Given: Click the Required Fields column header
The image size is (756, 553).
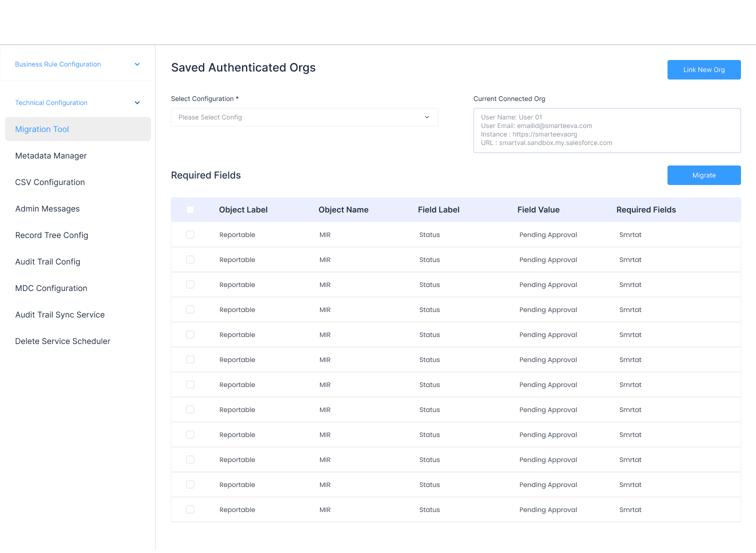Looking at the screenshot, I should pos(646,210).
